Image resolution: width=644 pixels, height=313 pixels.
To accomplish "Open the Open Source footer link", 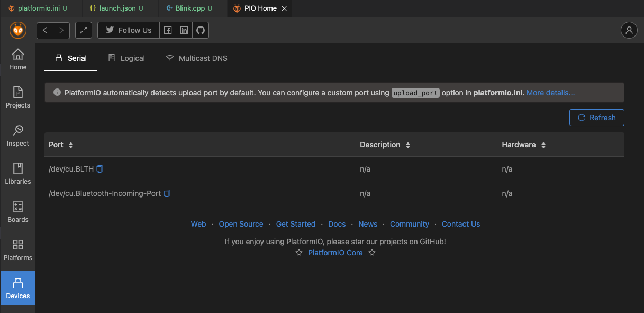I will point(241,224).
